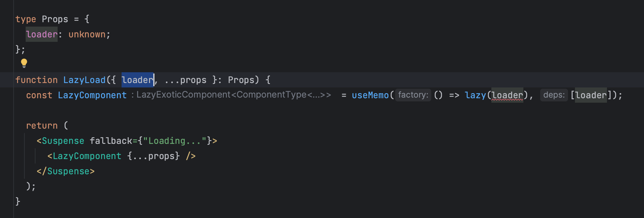644x218 pixels.
Task: Click the yellow lightbulb quick-fix icon
Action: 24,63
